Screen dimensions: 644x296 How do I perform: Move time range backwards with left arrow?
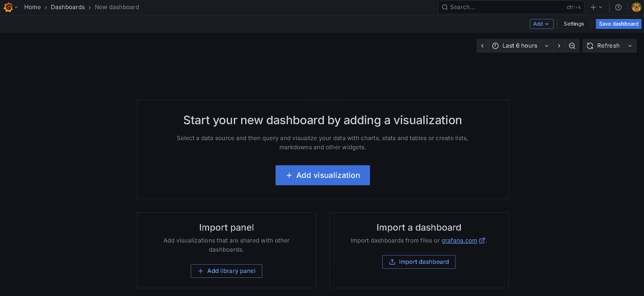pyautogui.click(x=482, y=46)
